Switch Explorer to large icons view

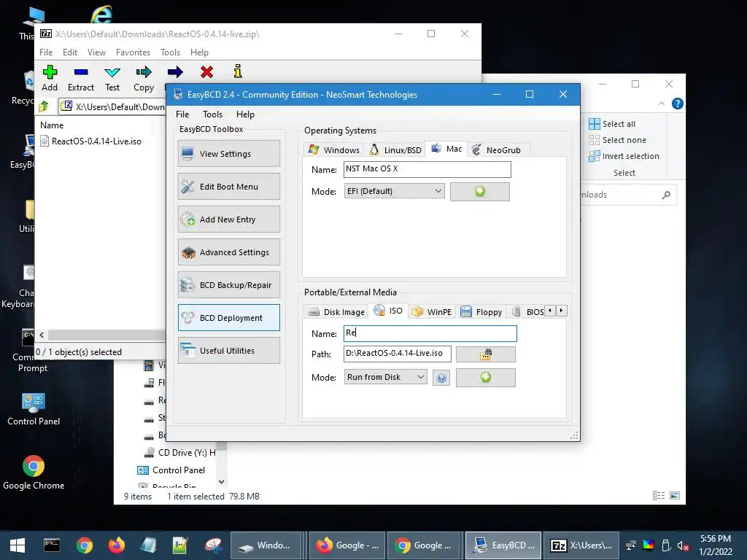pos(675,496)
